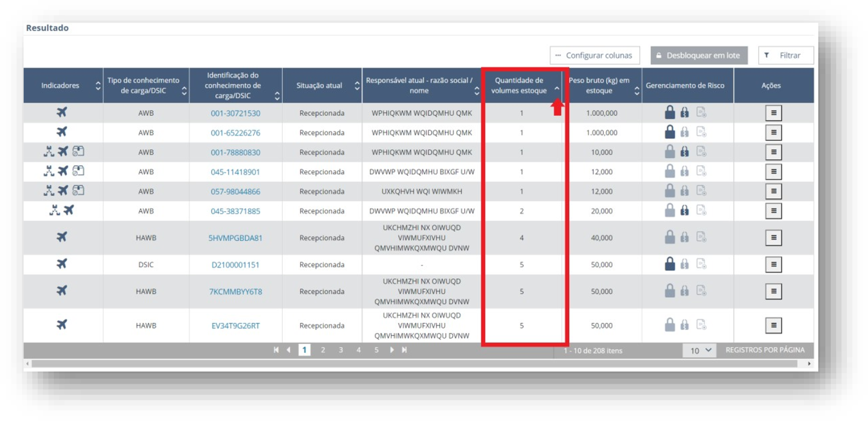Click Desbloquear em lote button
This screenshot has width=868, height=421.
coord(699,56)
